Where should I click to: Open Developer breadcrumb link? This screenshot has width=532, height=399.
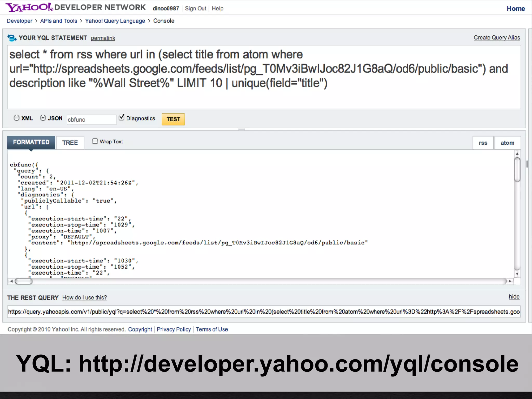point(19,21)
